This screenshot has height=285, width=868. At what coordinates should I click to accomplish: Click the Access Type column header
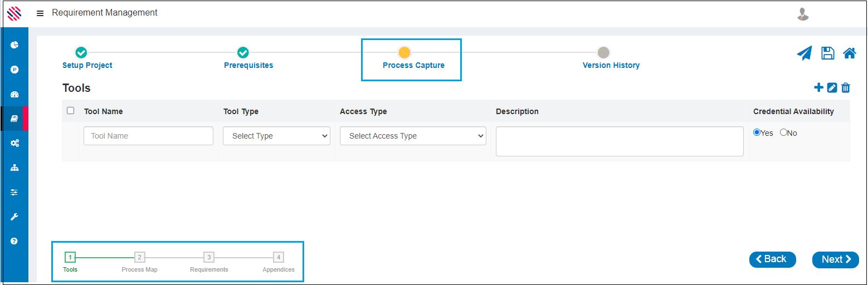363,111
